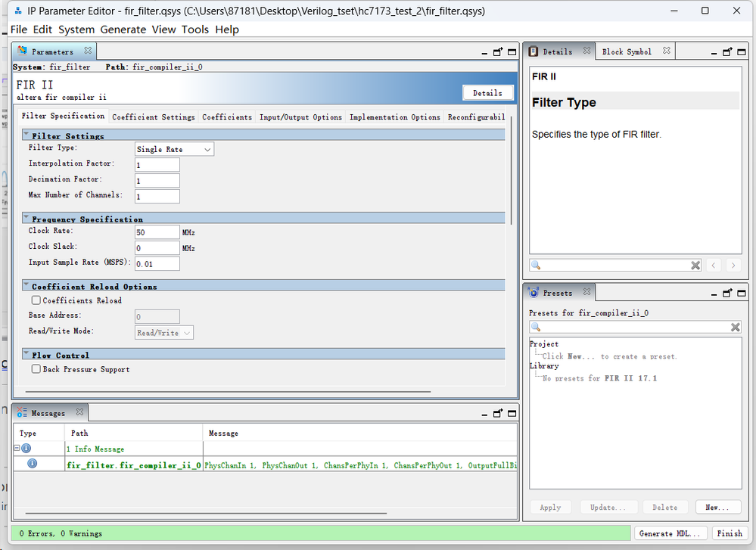Collapse the Coefficient Reload Options section
Screen dimensions: 756x550
(x=26, y=285)
